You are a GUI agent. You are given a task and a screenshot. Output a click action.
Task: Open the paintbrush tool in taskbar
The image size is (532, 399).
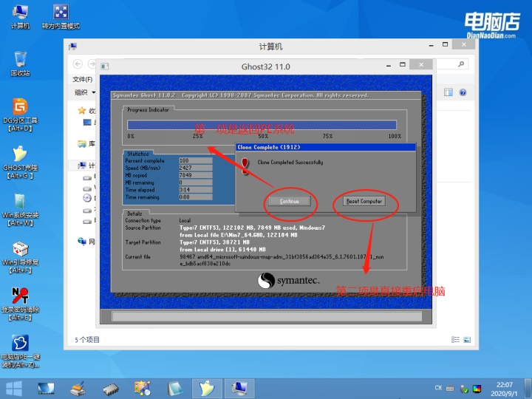pyautogui.click(x=78, y=389)
